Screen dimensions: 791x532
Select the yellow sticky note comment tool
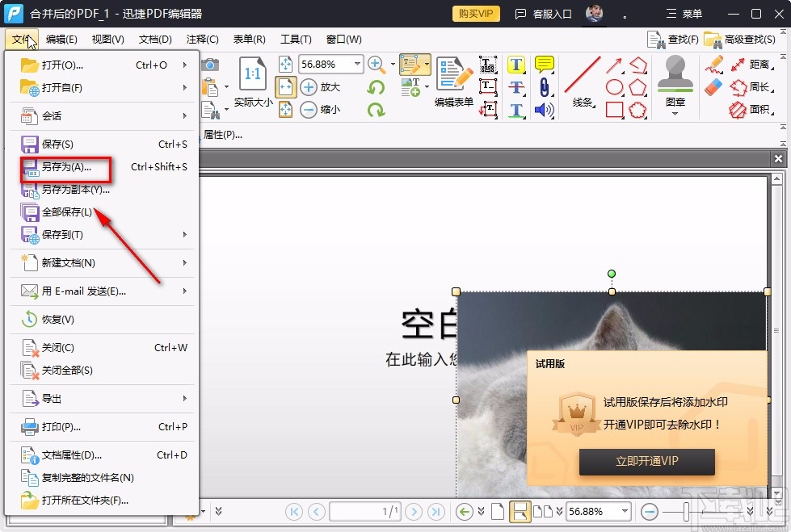point(545,65)
